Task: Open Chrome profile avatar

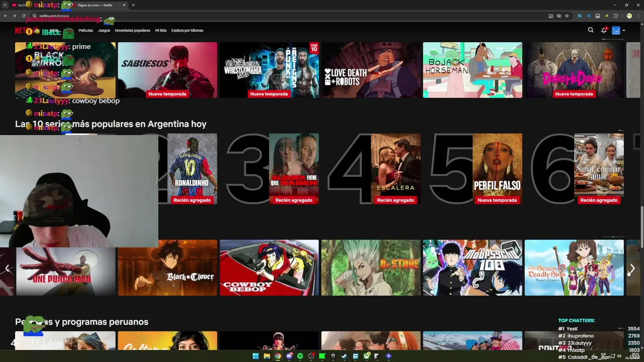Action: coord(629,16)
